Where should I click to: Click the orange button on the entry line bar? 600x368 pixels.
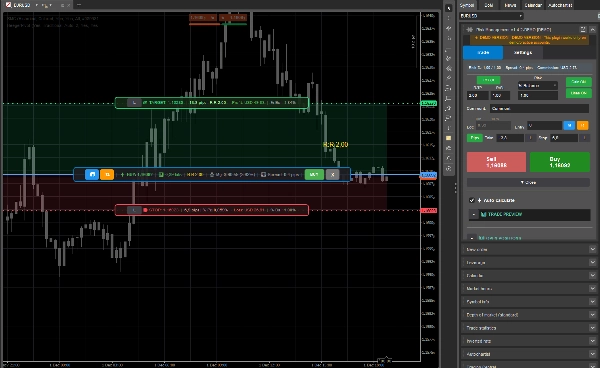(x=107, y=174)
